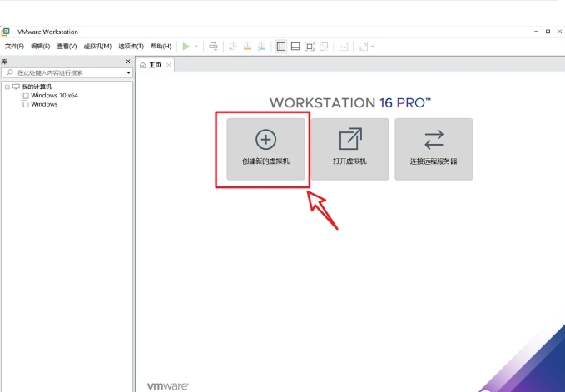
Task: Click the stretch guest display icon
Action: [363, 47]
